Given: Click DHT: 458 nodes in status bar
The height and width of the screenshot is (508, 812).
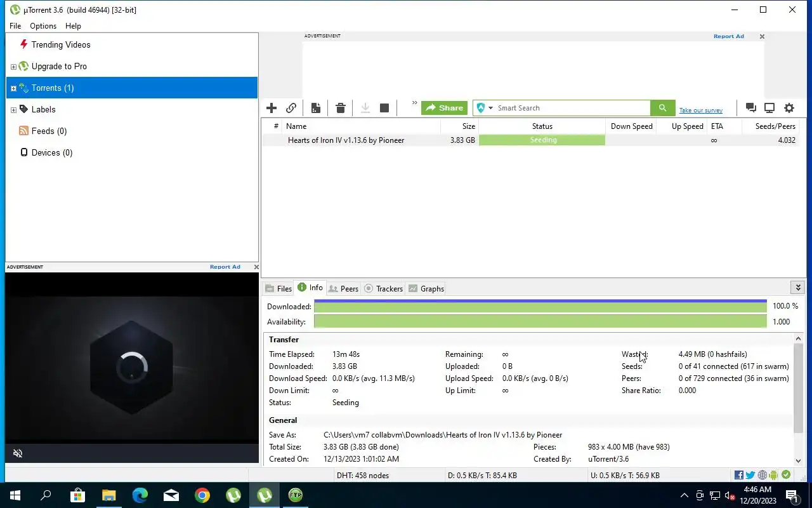Looking at the screenshot, I should pos(363,475).
